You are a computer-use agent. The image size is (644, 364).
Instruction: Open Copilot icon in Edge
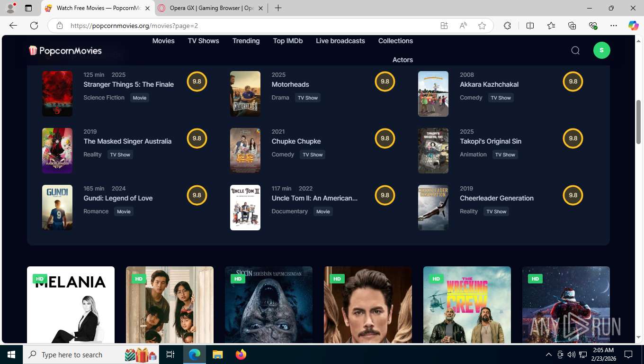point(634,26)
